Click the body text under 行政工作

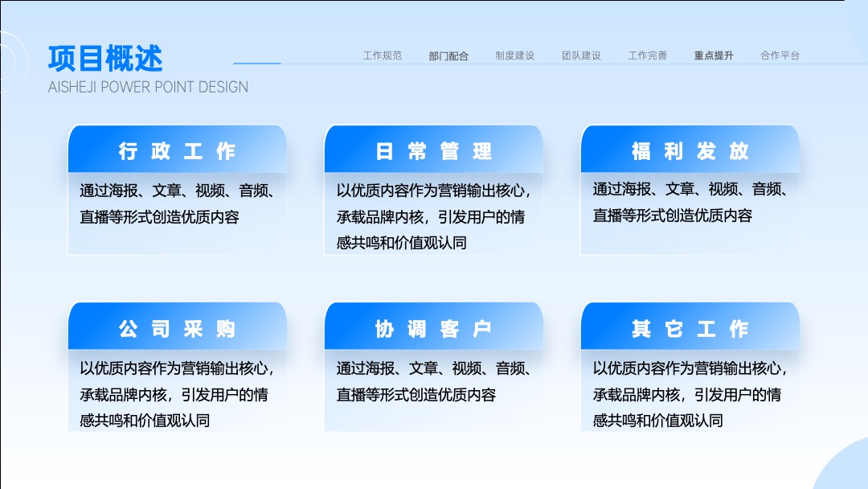178,203
